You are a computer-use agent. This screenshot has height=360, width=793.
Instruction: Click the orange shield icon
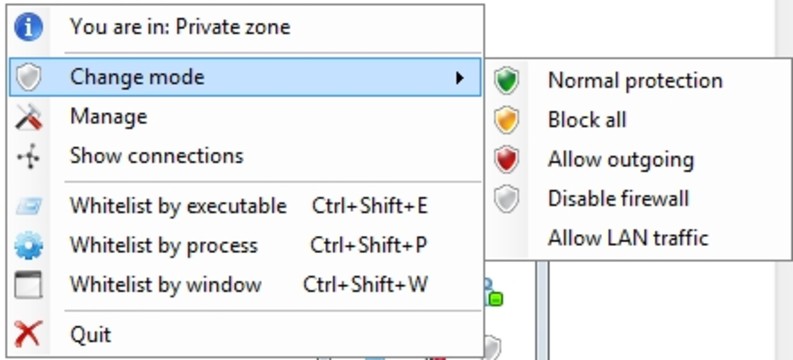507,120
